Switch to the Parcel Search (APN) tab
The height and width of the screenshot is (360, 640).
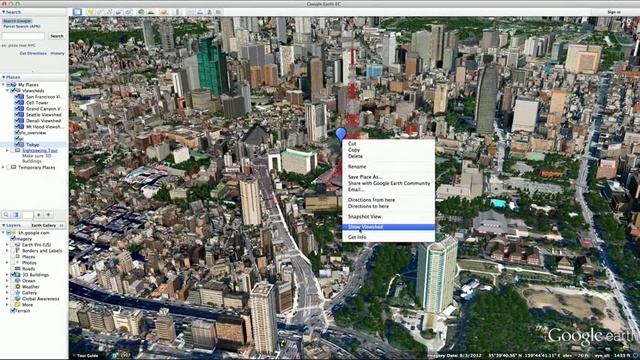22,26
